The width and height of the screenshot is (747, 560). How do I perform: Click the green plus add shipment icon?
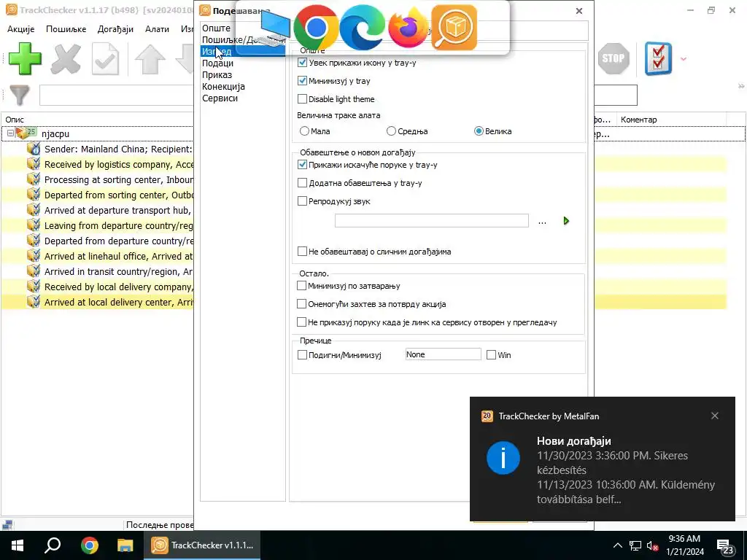point(24,59)
